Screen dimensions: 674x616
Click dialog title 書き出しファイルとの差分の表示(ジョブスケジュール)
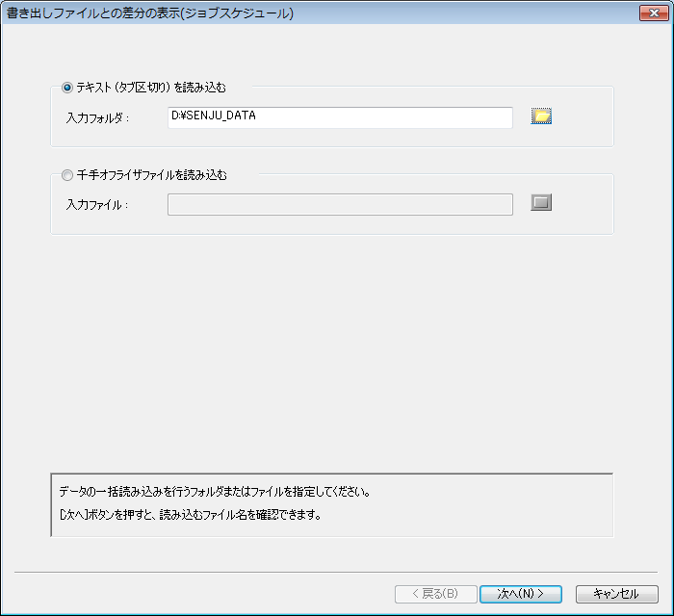coord(150,13)
